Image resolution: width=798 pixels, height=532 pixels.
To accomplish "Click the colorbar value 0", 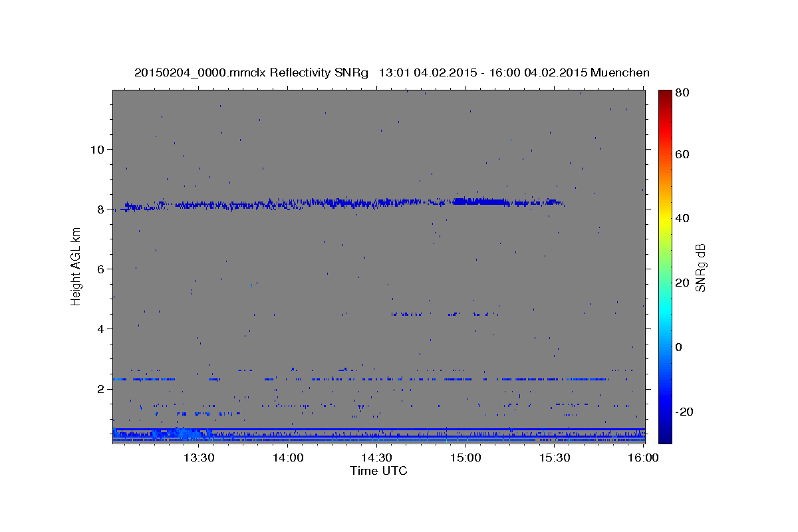I will pyautogui.click(x=679, y=347).
